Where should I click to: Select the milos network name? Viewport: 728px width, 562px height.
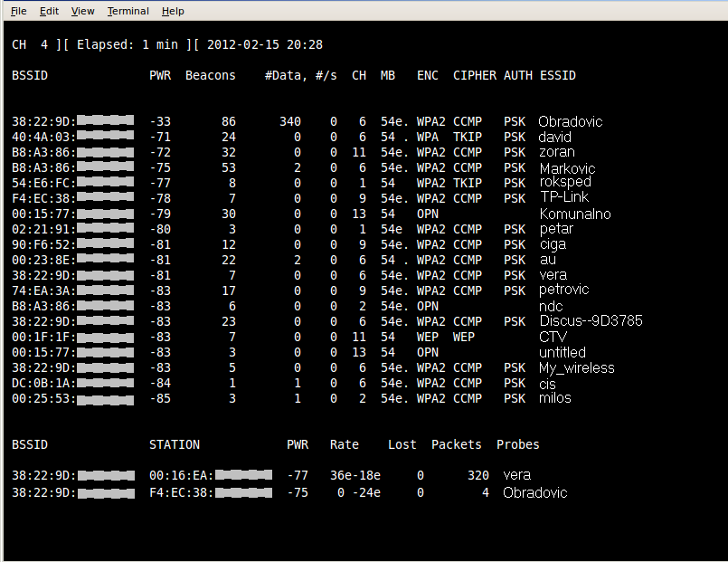coord(554,398)
